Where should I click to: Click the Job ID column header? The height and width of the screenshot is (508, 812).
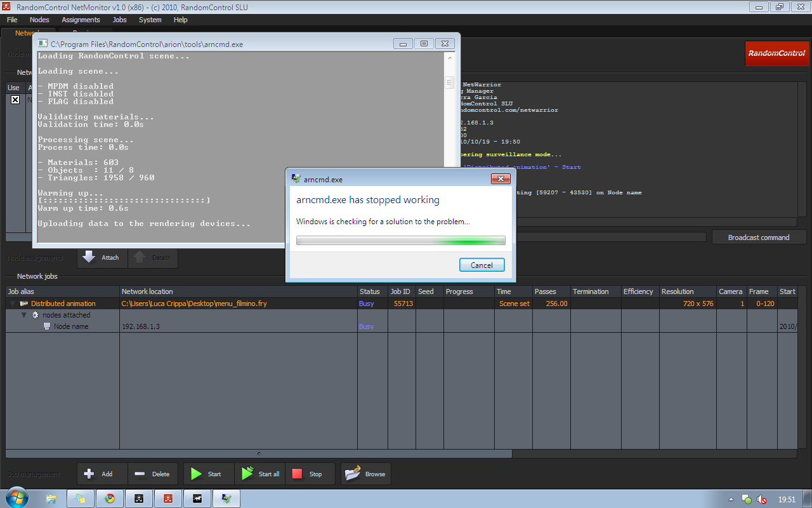(x=402, y=291)
